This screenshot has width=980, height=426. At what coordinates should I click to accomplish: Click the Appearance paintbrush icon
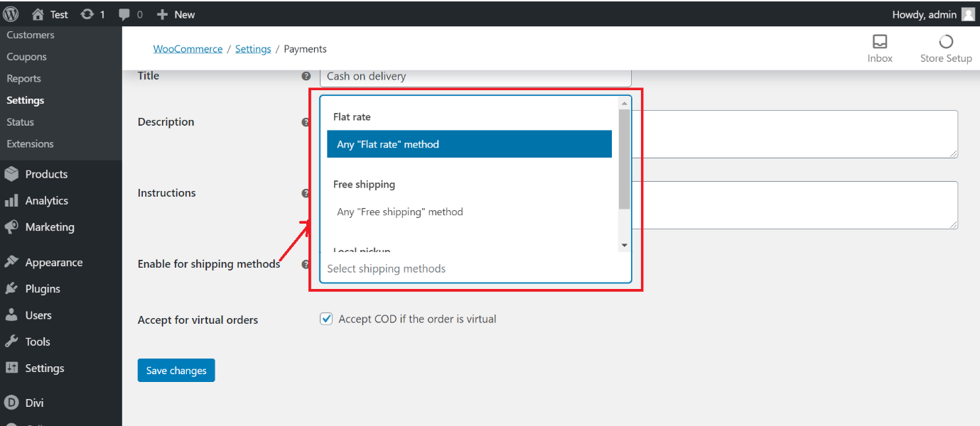(x=11, y=262)
